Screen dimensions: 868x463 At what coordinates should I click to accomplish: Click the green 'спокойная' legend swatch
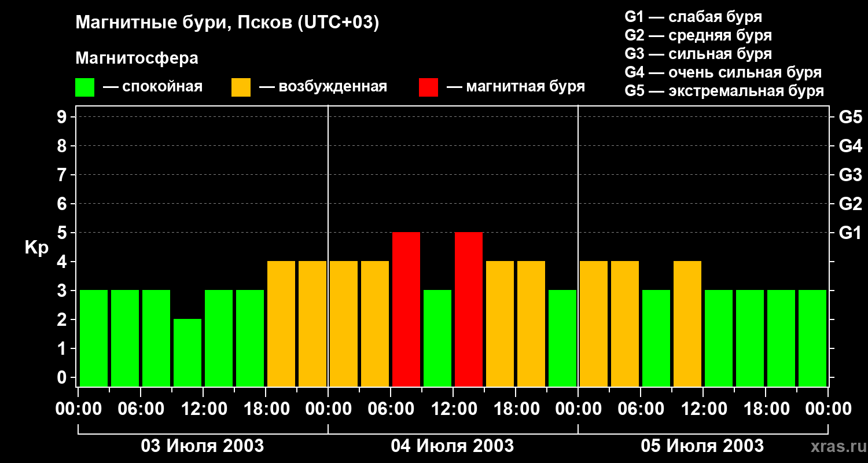pyautogui.click(x=84, y=87)
